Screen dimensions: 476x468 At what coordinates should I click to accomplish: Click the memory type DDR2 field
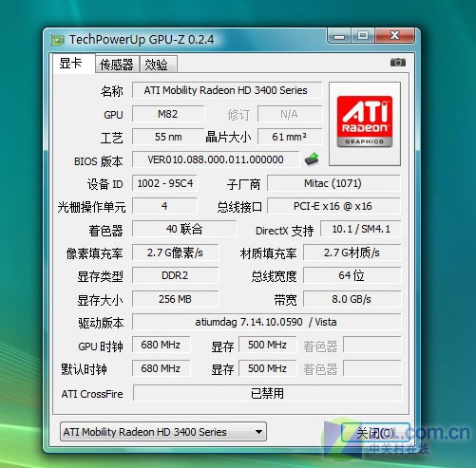pos(175,275)
